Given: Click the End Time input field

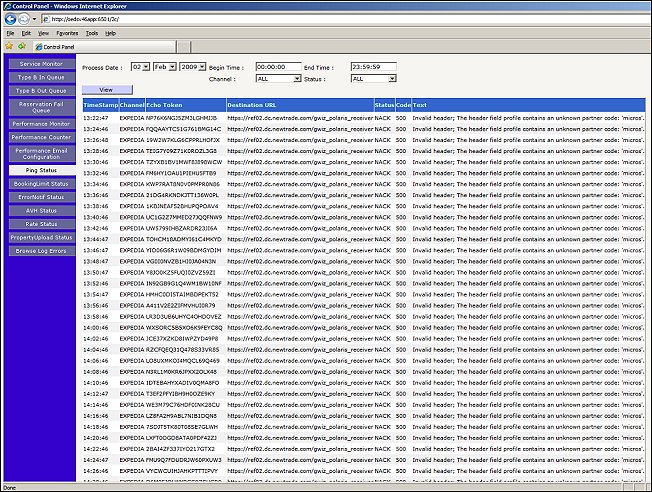Looking at the screenshot, I should (x=373, y=66).
